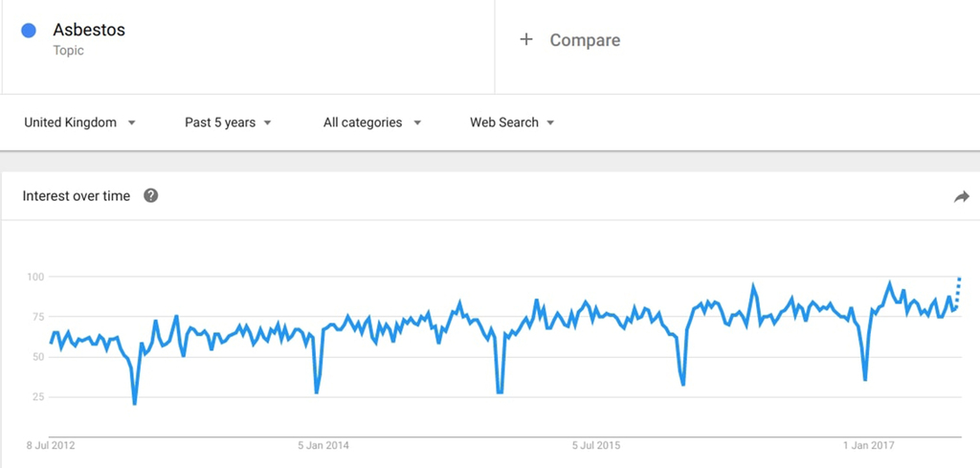Click the 25 y-axis value label
980x468 pixels.
click(37, 397)
